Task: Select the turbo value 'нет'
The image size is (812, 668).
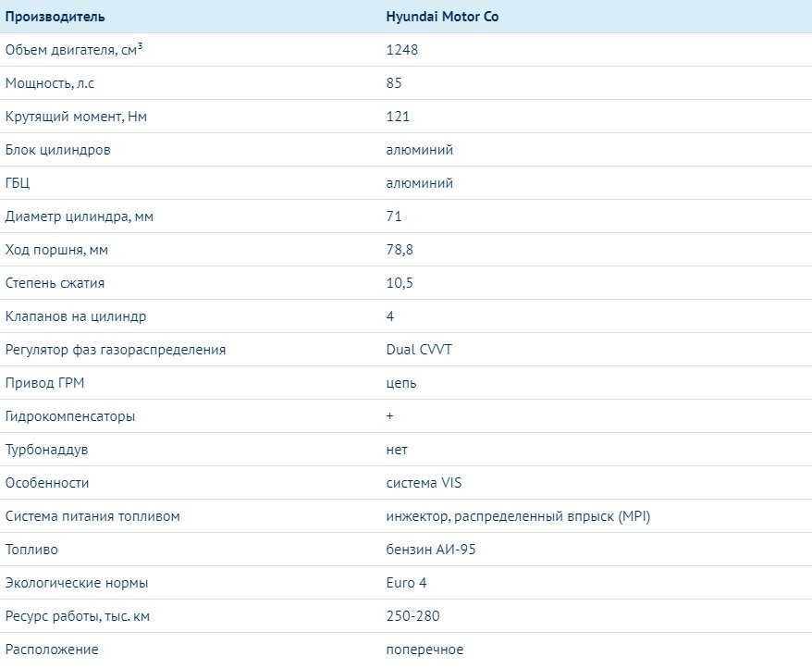Action: click(397, 450)
